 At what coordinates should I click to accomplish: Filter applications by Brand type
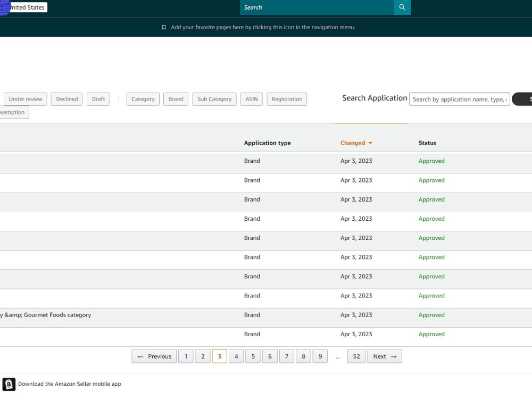click(x=176, y=99)
